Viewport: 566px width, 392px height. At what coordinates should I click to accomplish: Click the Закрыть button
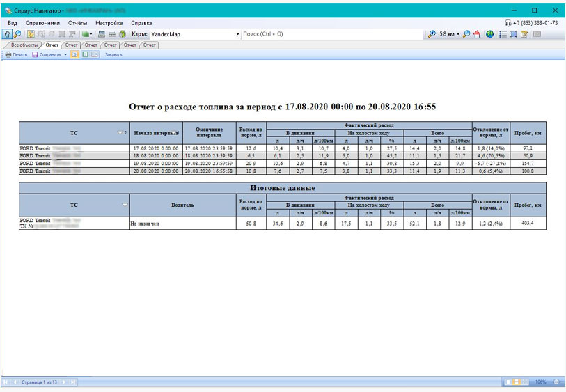pos(113,54)
